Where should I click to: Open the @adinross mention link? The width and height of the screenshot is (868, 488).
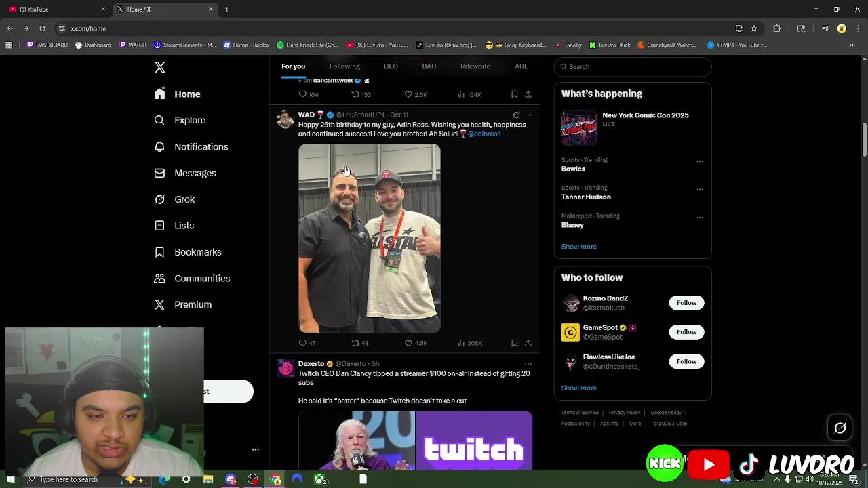pos(484,134)
